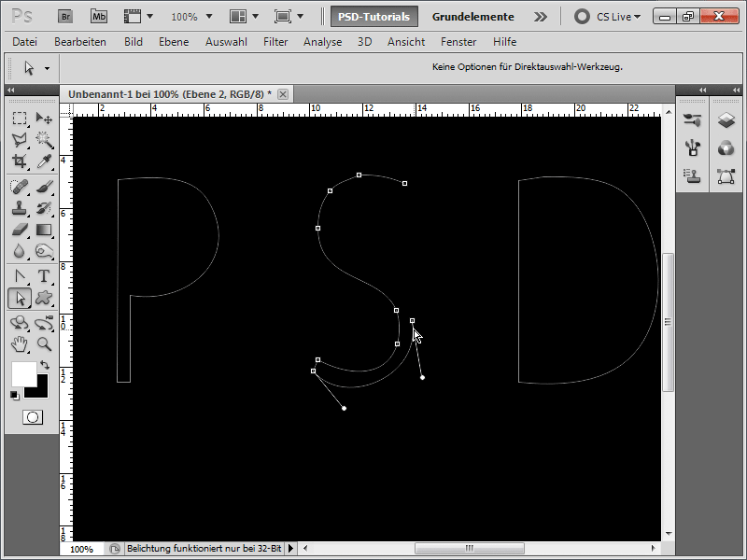Select the Pen tool
Screen dimensions: 747x560
coord(19,276)
